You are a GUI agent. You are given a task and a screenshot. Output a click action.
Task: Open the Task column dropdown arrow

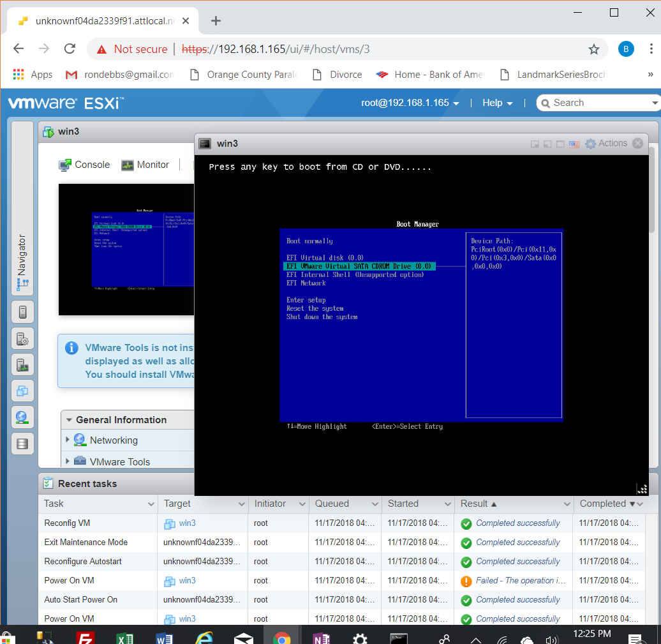pos(151,504)
